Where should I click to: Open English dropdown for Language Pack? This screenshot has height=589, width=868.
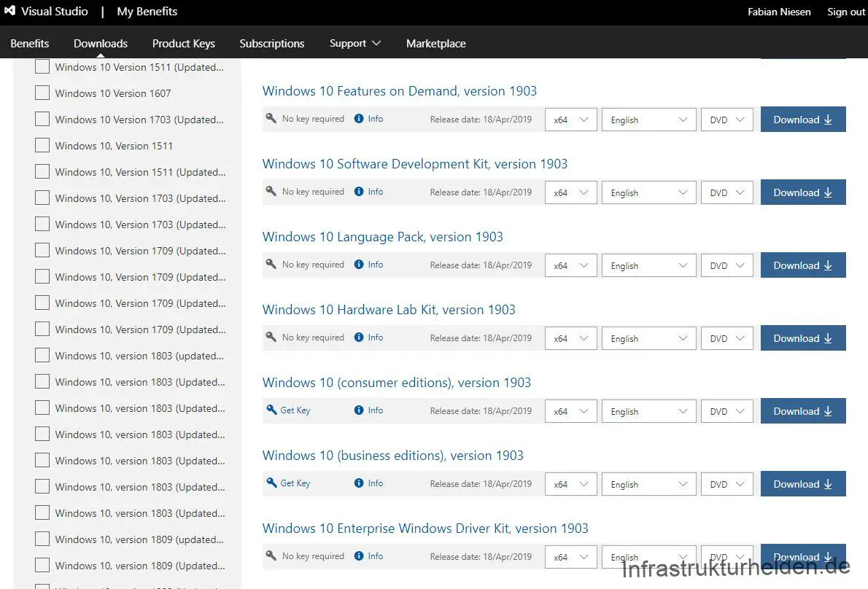click(648, 265)
